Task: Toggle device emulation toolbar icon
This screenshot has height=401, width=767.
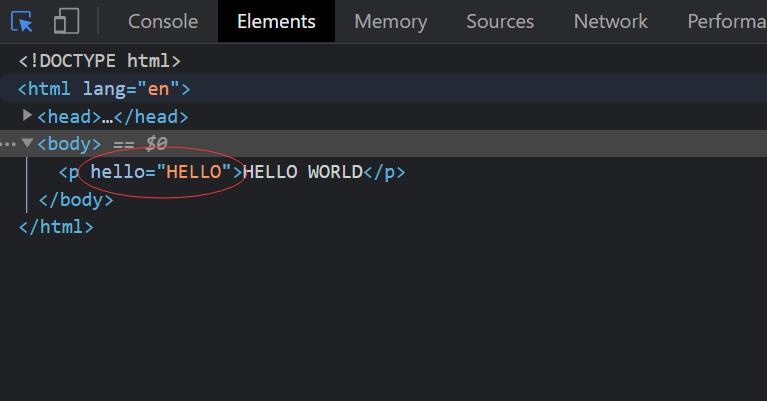Action: (66, 21)
